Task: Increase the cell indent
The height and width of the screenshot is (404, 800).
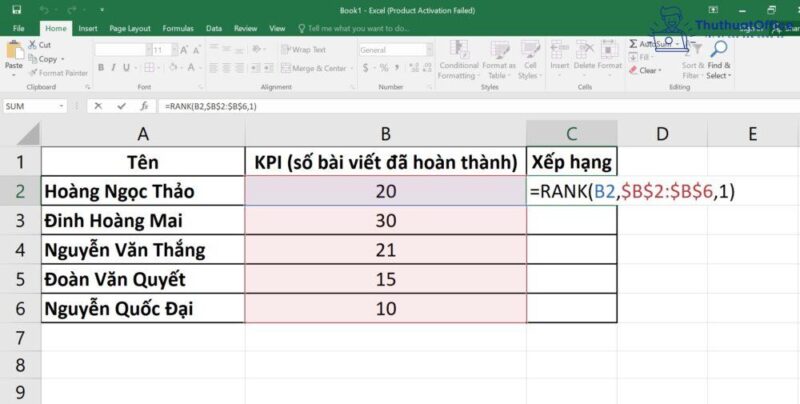Action: click(269, 68)
